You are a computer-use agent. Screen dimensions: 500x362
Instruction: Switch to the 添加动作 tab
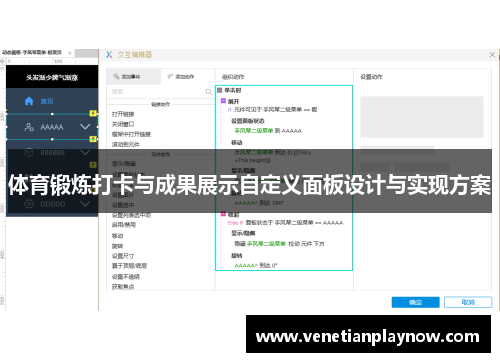(x=181, y=77)
